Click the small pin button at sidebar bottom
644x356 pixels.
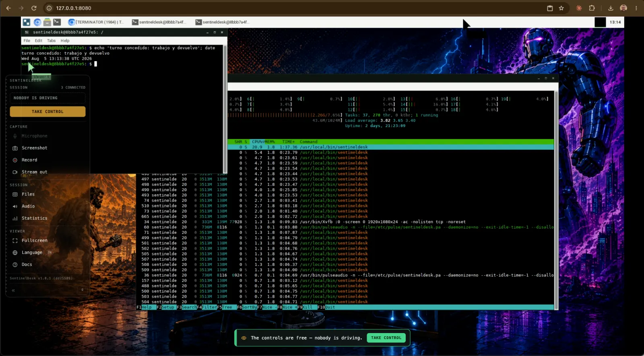[82, 290]
